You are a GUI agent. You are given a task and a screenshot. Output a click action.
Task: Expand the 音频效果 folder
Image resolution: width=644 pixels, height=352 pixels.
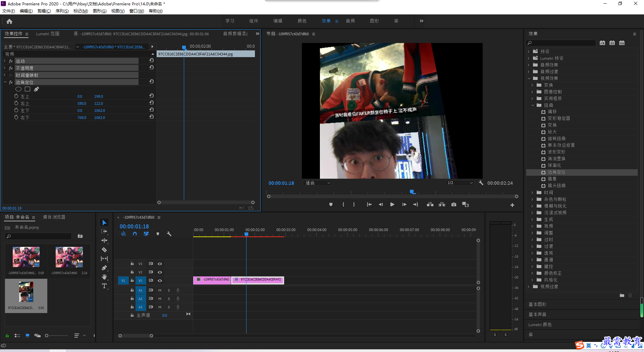tap(529, 65)
